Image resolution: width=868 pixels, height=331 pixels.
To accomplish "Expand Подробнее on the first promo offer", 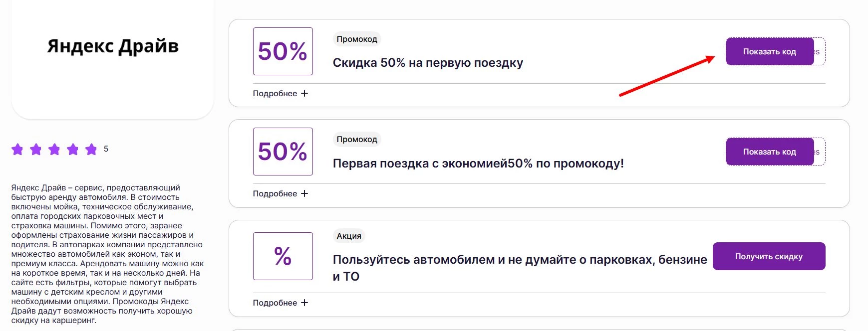I will click(280, 93).
